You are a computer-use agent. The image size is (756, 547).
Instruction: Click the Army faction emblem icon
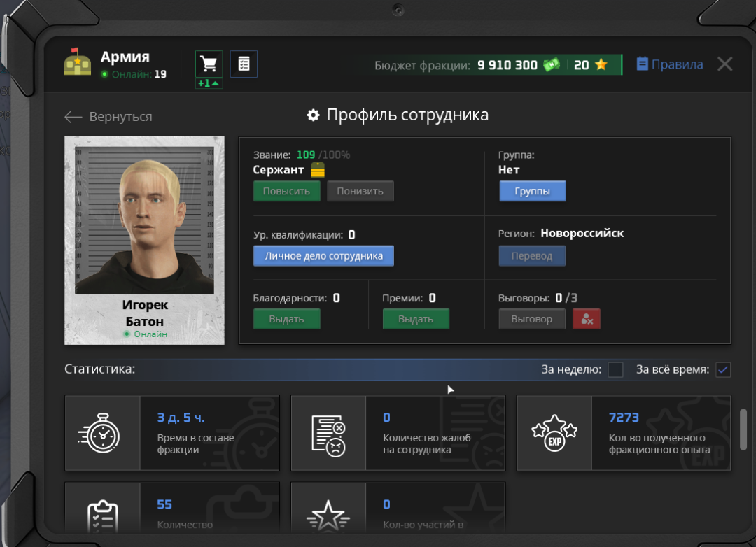coord(78,64)
